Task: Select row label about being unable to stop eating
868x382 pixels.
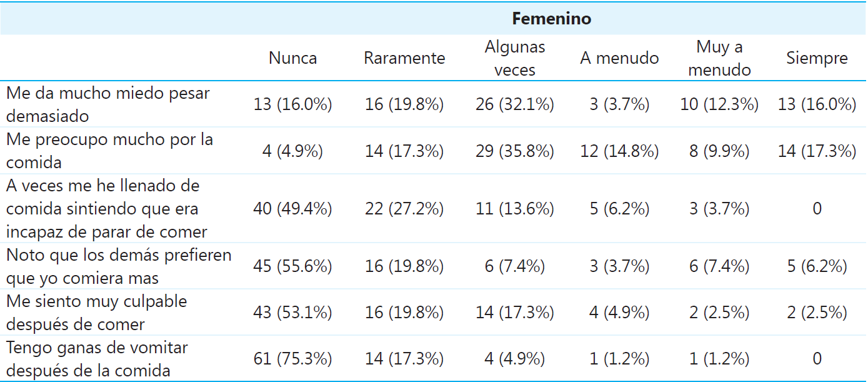Action: click(106, 209)
